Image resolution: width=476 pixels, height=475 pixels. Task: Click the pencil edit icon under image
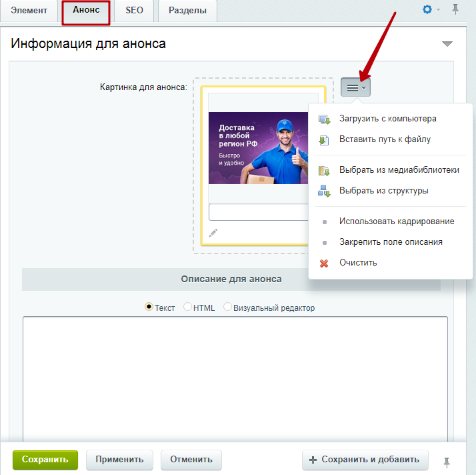(x=213, y=233)
